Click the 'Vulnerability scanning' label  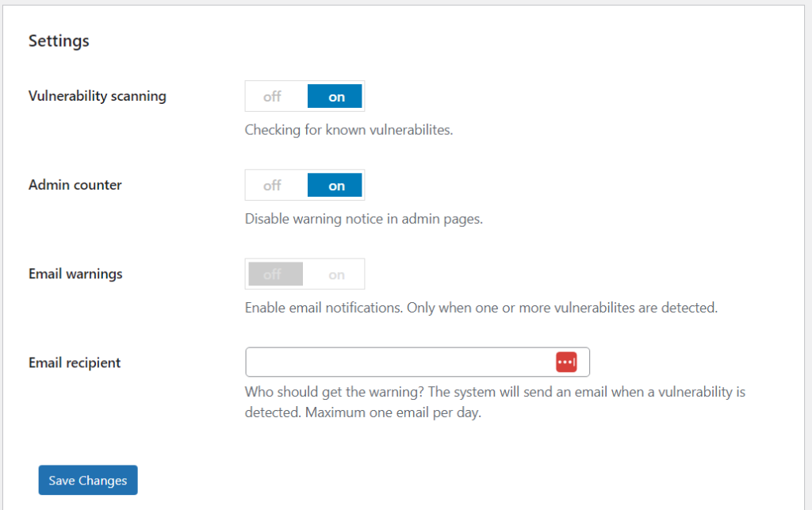tap(97, 95)
